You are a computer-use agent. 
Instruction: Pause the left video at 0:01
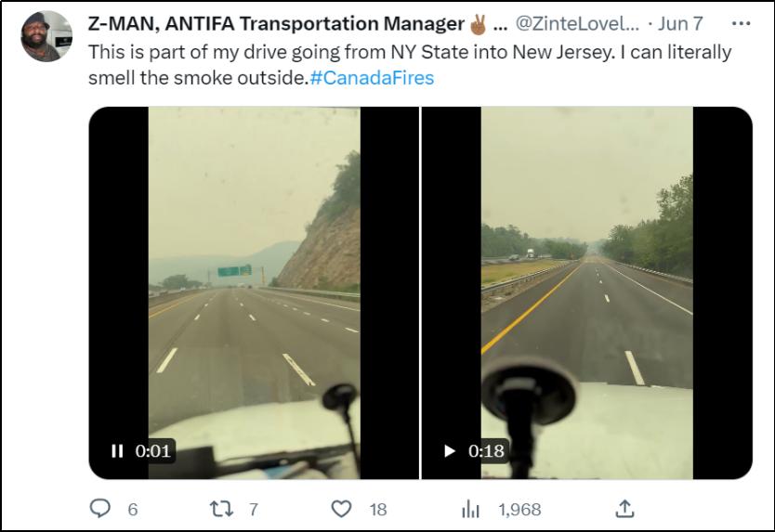(x=117, y=451)
